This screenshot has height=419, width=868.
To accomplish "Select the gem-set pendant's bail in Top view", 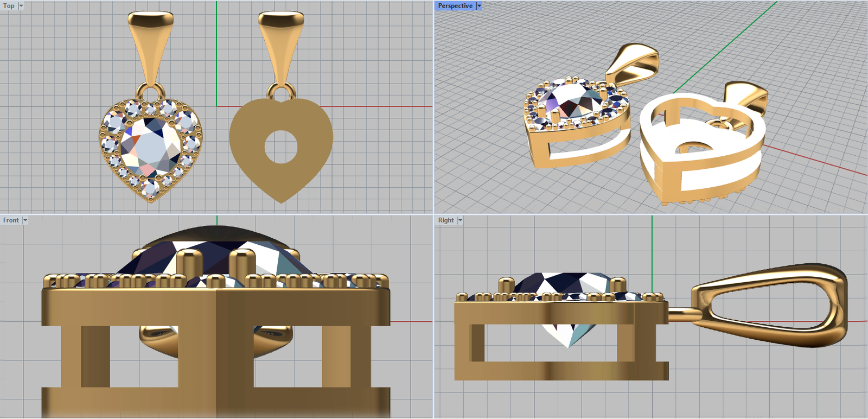I will [151, 48].
